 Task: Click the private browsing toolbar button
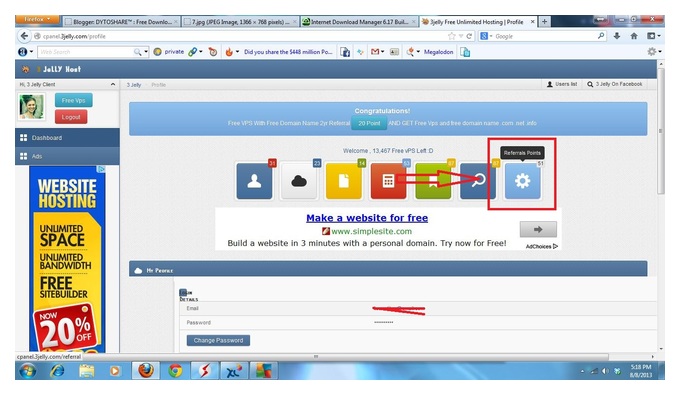(x=169, y=52)
